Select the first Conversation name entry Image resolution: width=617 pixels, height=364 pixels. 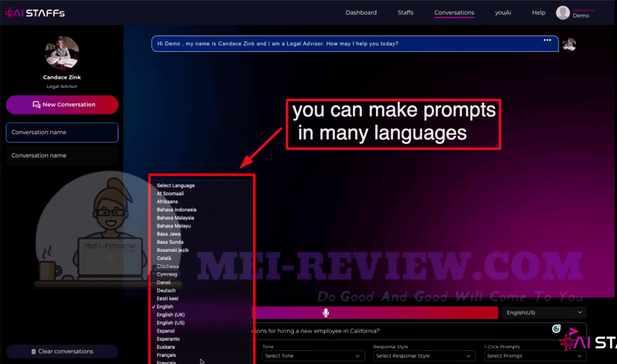[62, 132]
